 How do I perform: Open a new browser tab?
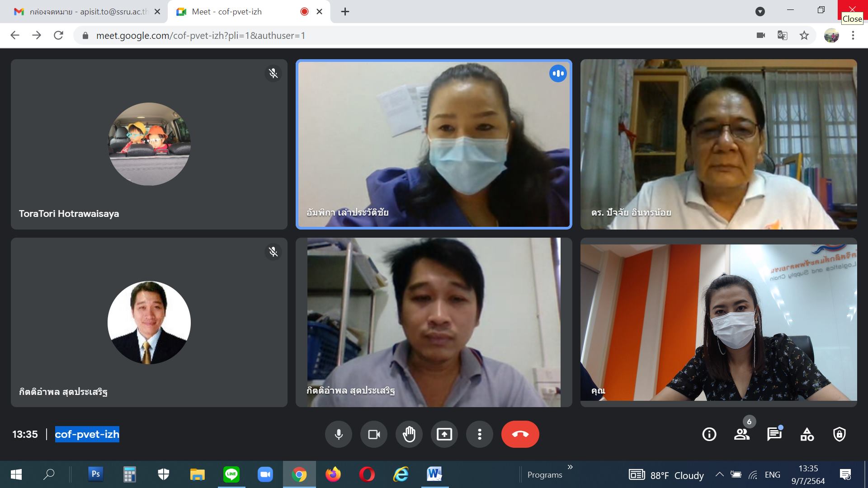(x=345, y=12)
